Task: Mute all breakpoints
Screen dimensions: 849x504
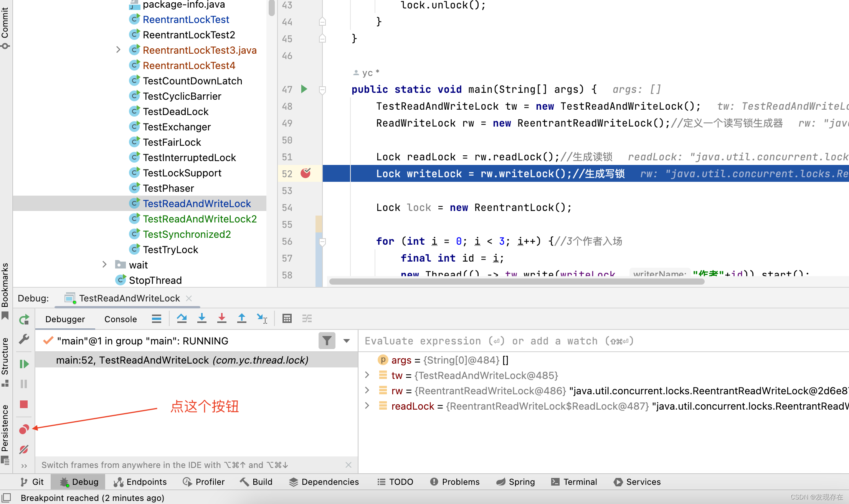Action: pyautogui.click(x=24, y=450)
